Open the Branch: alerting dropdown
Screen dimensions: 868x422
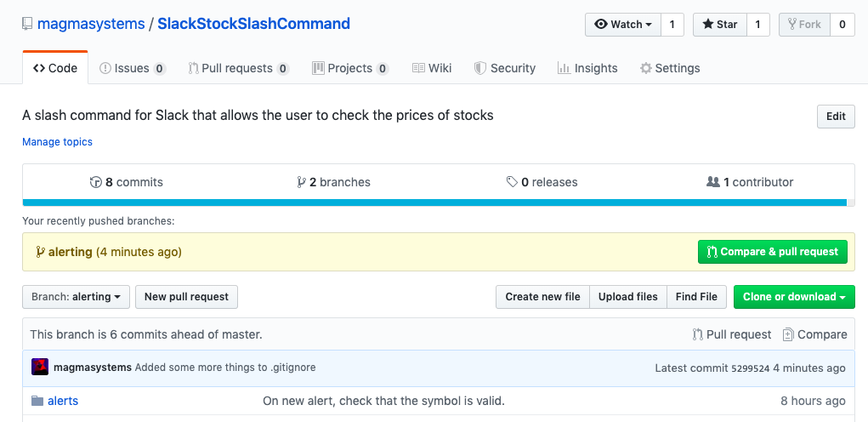[x=76, y=297]
